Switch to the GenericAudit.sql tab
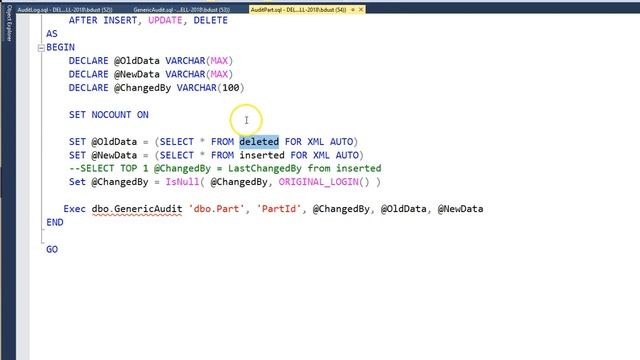 [181, 9]
